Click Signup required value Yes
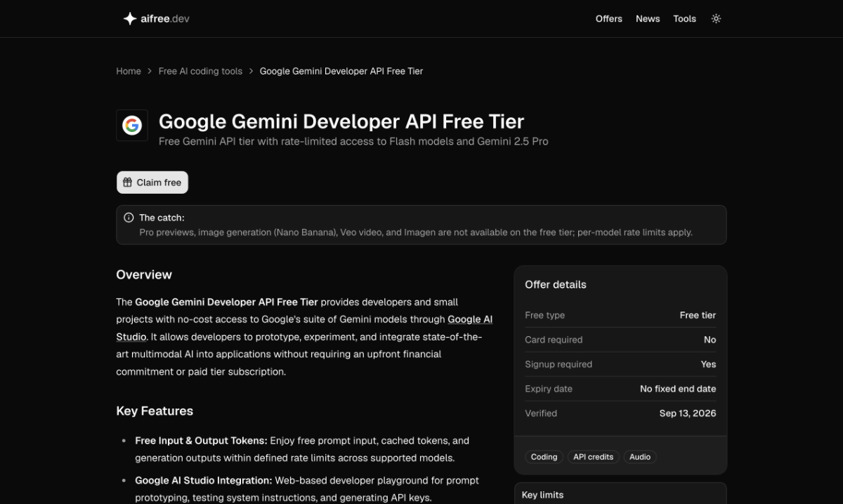The width and height of the screenshot is (843, 504). pos(709,364)
